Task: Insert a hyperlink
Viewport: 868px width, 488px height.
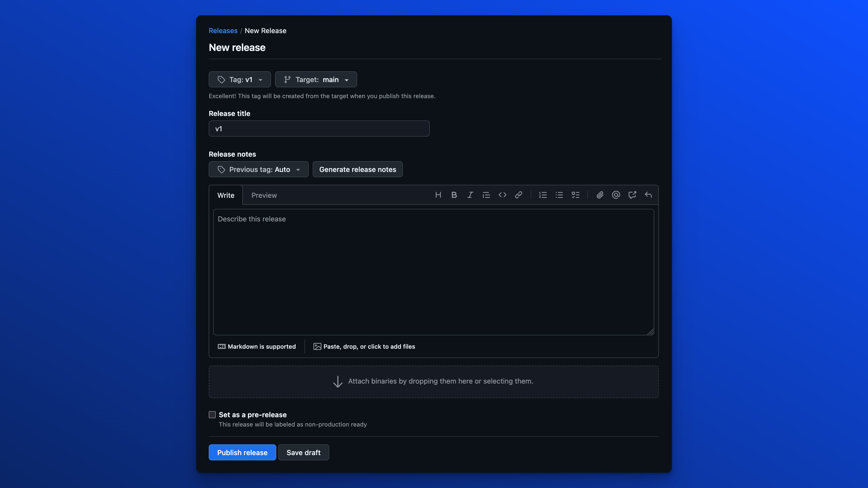Action: (518, 195)
